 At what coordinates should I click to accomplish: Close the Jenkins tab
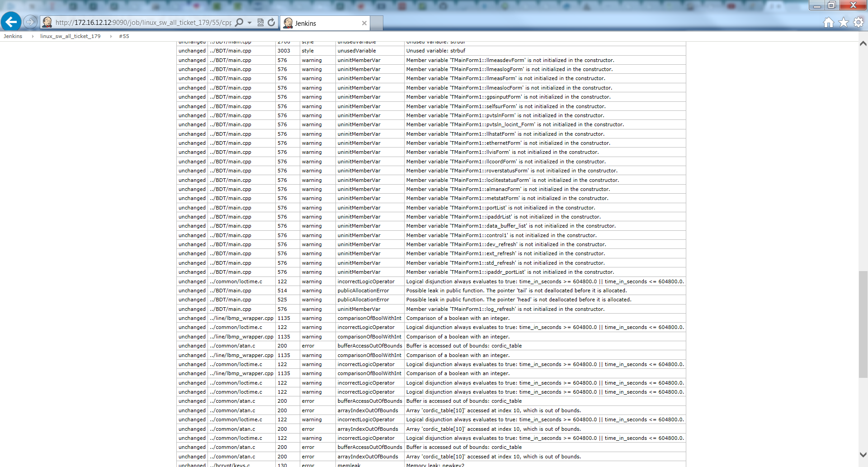click(x=364, y=23)
